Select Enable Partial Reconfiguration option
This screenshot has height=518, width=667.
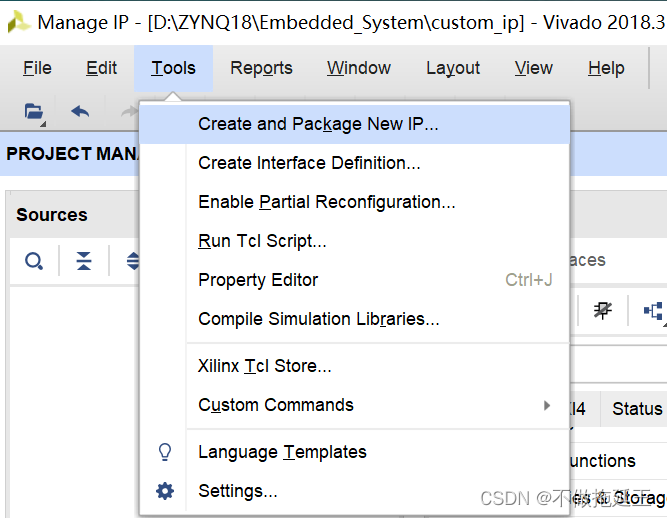(x=354, y=202)
